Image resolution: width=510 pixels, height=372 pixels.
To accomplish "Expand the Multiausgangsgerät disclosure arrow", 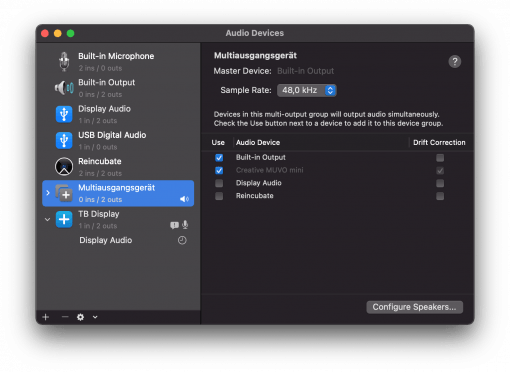I will [48, 193].
